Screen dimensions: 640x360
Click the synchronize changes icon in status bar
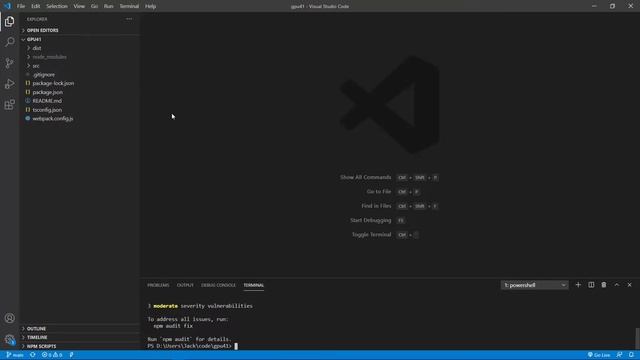[33, 355]
